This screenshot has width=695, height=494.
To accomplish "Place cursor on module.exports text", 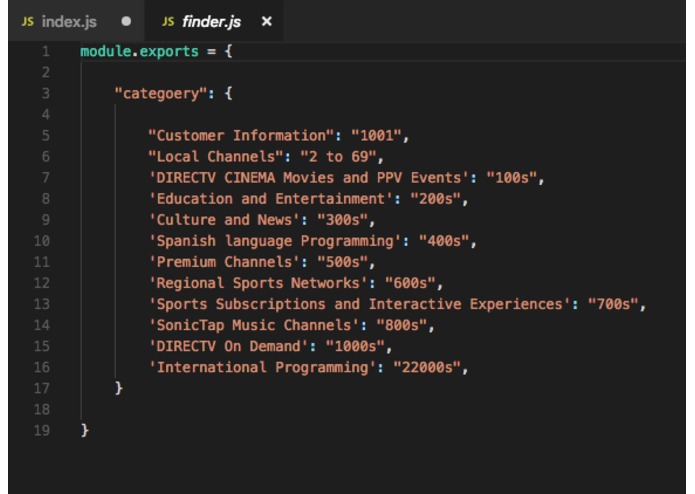I will click(139, 51).
